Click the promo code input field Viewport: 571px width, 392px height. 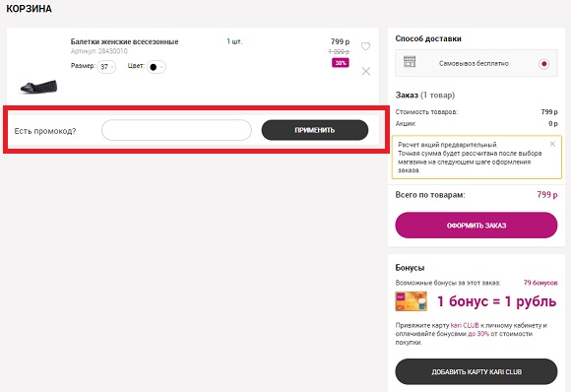click(176, 130)
